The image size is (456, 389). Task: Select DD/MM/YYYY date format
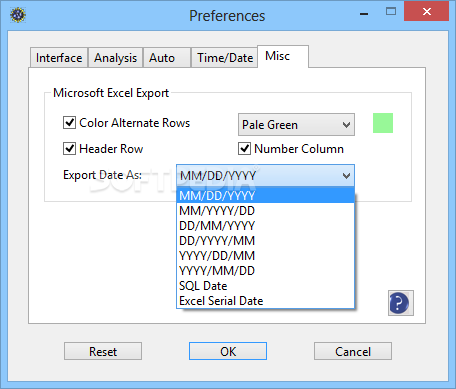coord(265,226)
